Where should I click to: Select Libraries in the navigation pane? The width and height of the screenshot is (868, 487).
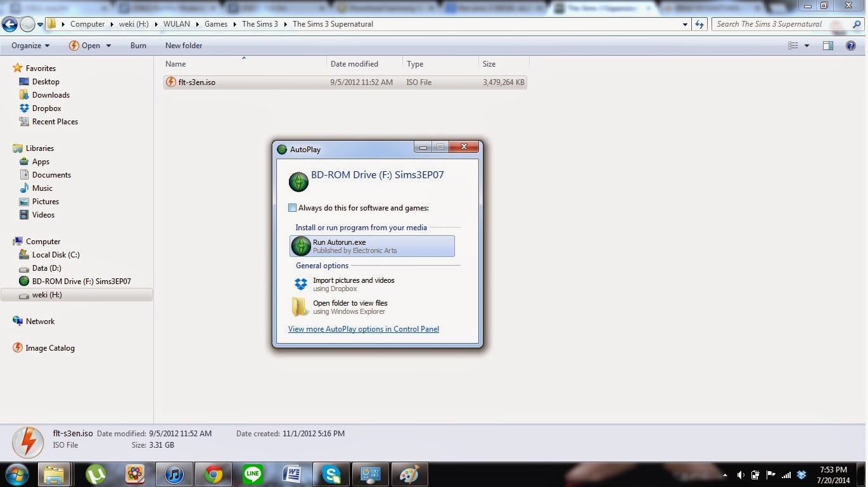point(40,148)
